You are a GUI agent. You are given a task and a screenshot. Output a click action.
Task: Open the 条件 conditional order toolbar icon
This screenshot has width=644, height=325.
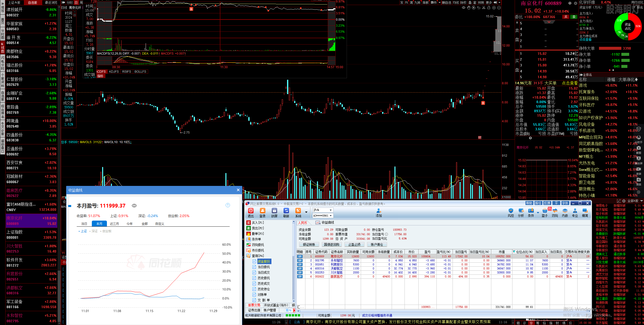coord(531,213)
